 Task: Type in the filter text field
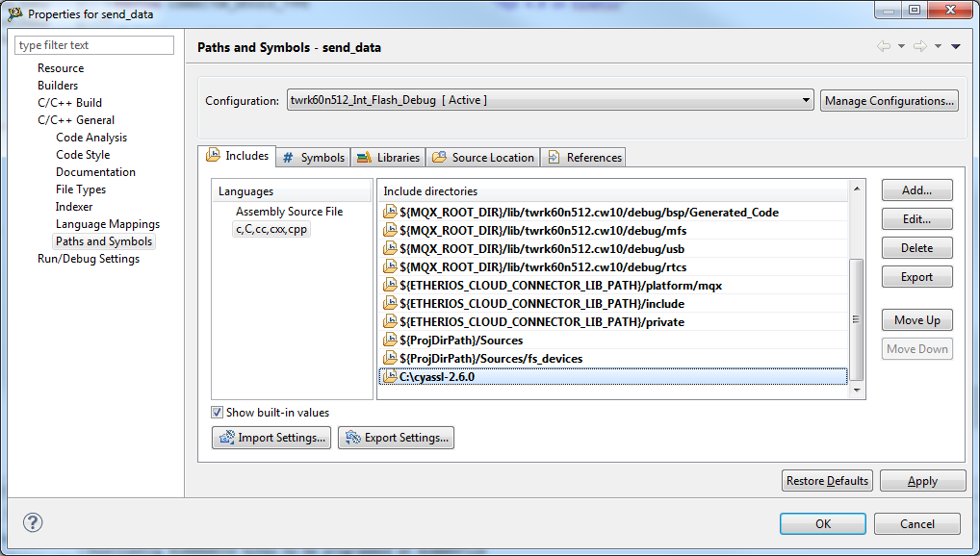point(94,45)
